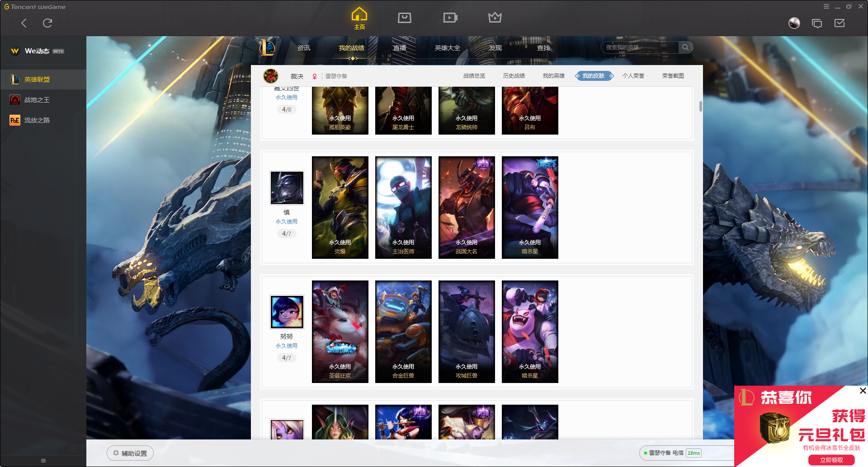Click the 努努 champion portrait

(287, 312)
